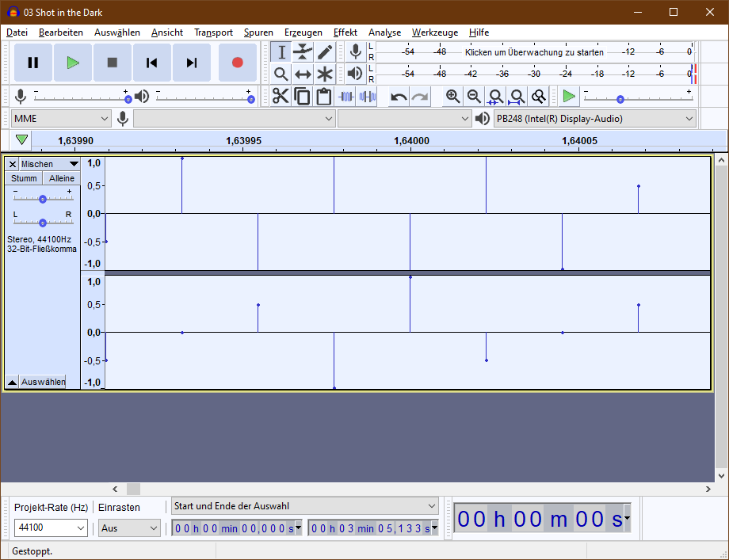This screenshot has width=729, height=560.
Task: Click the Zoom In magnifier
Action: coord(452,97)
